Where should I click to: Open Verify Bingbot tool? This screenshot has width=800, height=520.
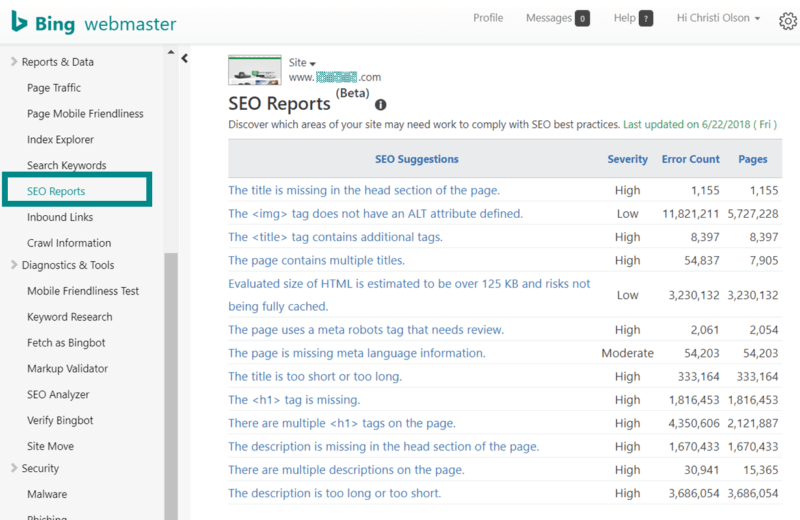pyautogui.click(x=60, y=420)
